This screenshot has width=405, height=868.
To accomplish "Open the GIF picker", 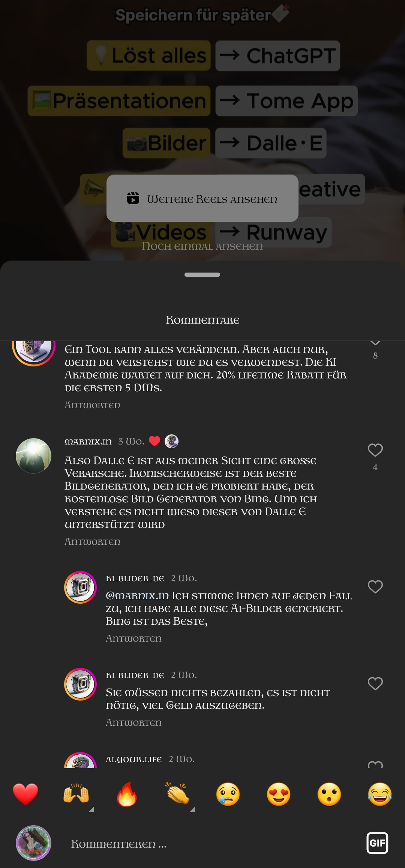I will coord(377,843).
